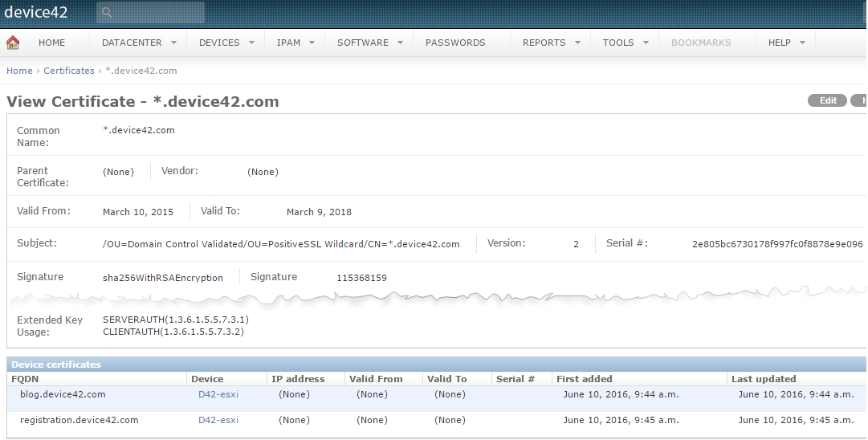Click the IP address column header
This screenshot has height=440, width=868.
point(298,379)
